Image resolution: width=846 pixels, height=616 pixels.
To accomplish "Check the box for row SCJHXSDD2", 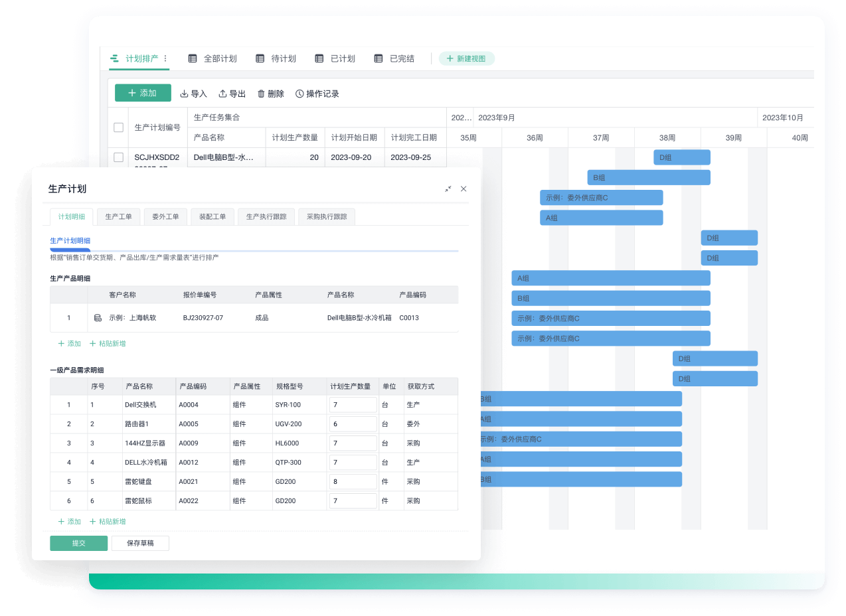I will [x=118, y=157].
